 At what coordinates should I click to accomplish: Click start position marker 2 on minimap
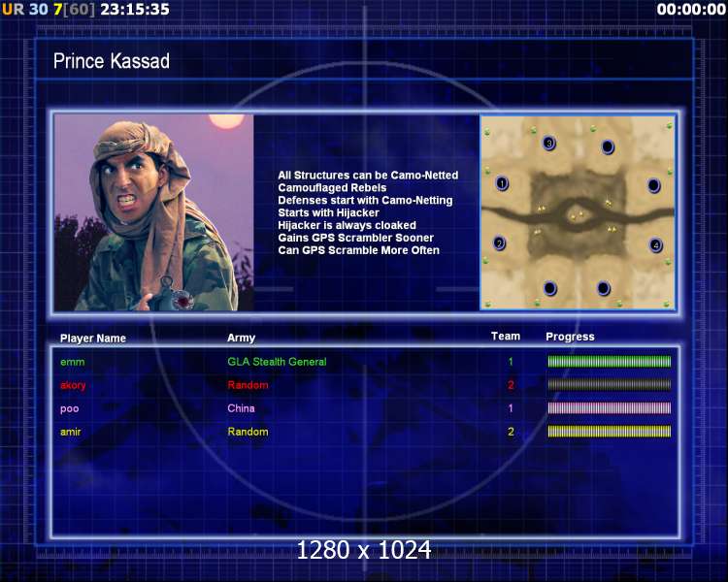(499, 243)
